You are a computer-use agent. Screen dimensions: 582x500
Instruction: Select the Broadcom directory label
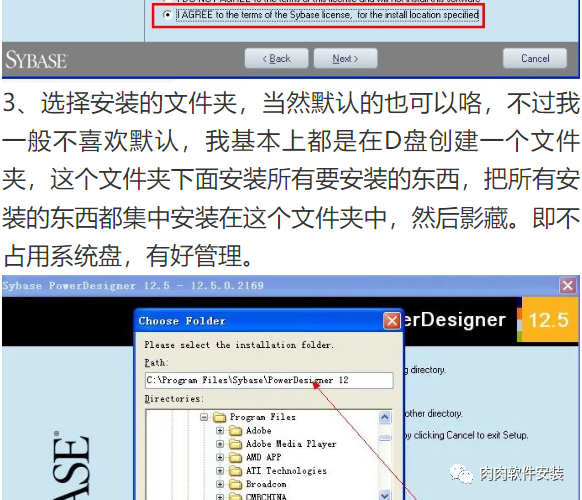click(x=266, y=484)
